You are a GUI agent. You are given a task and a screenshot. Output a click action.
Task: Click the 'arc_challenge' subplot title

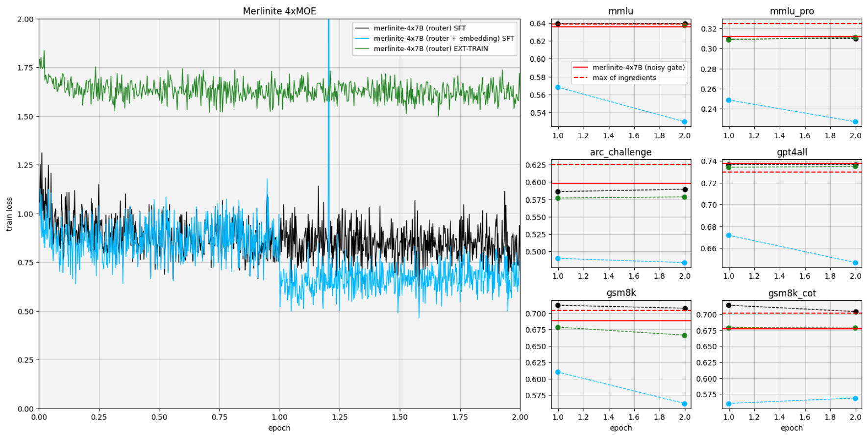click(x=621, y=152)
